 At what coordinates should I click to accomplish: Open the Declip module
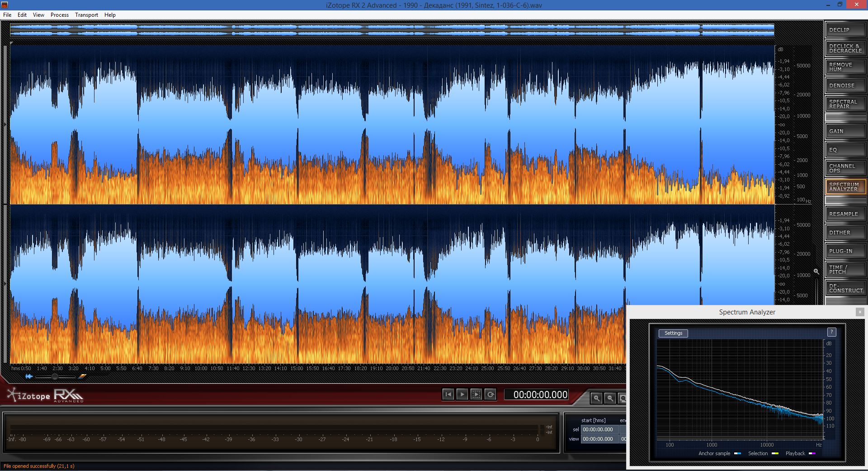pos(845,30)
